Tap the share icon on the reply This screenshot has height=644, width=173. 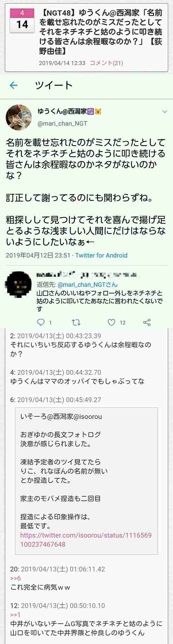(x=147, y=322)
